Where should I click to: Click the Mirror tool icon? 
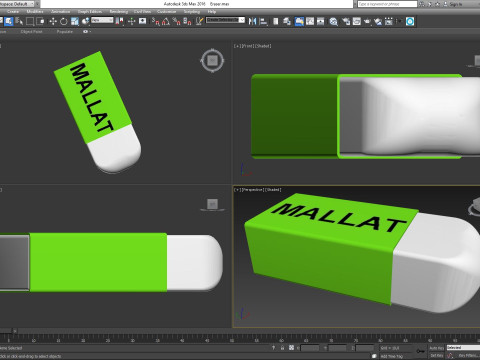[x=253, y=21]
